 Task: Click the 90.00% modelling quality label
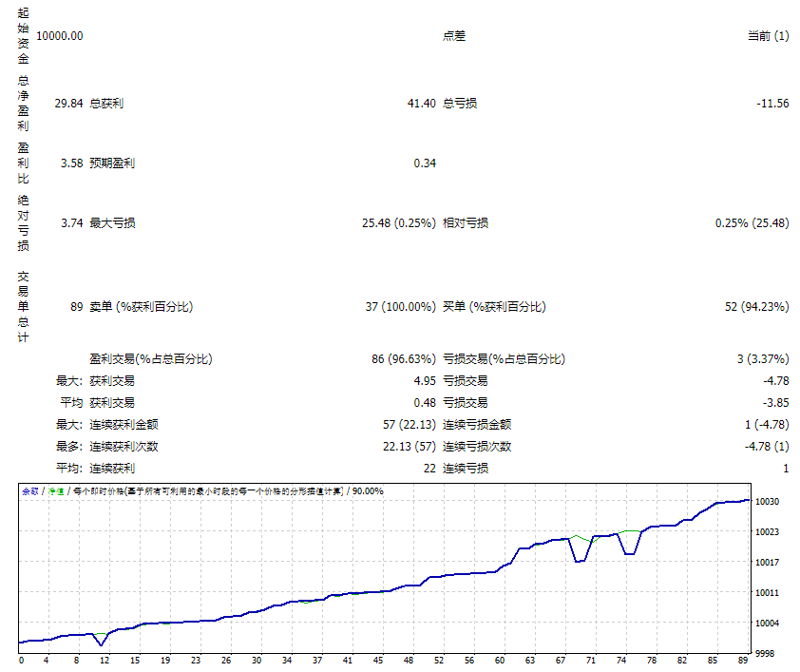pyautogui.click(x=368, y=490)
